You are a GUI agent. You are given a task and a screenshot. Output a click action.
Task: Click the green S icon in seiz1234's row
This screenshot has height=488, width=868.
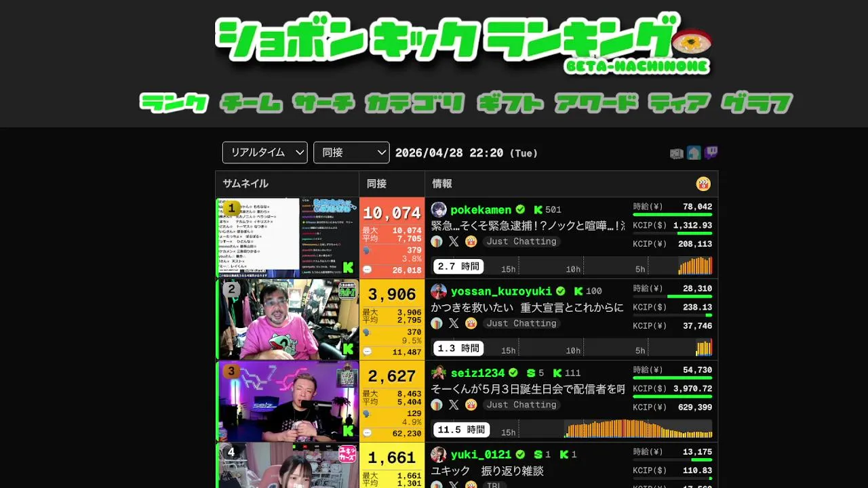pyautogui.click(x=531, y=373)
